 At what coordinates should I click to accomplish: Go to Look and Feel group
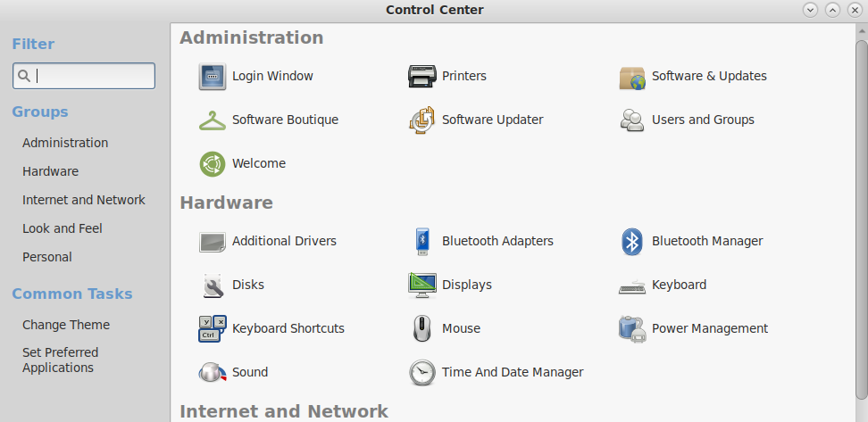(x=62, y=228)
